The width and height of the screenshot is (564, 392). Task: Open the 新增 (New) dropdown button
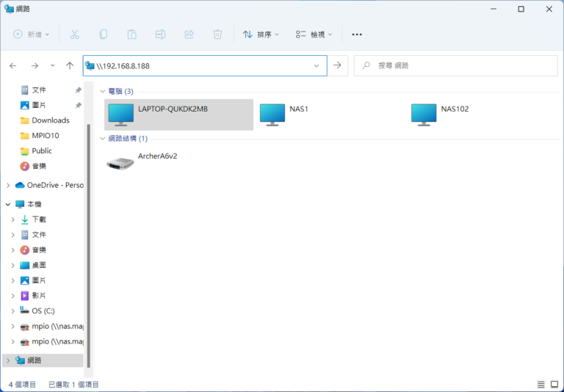point(31,35)
